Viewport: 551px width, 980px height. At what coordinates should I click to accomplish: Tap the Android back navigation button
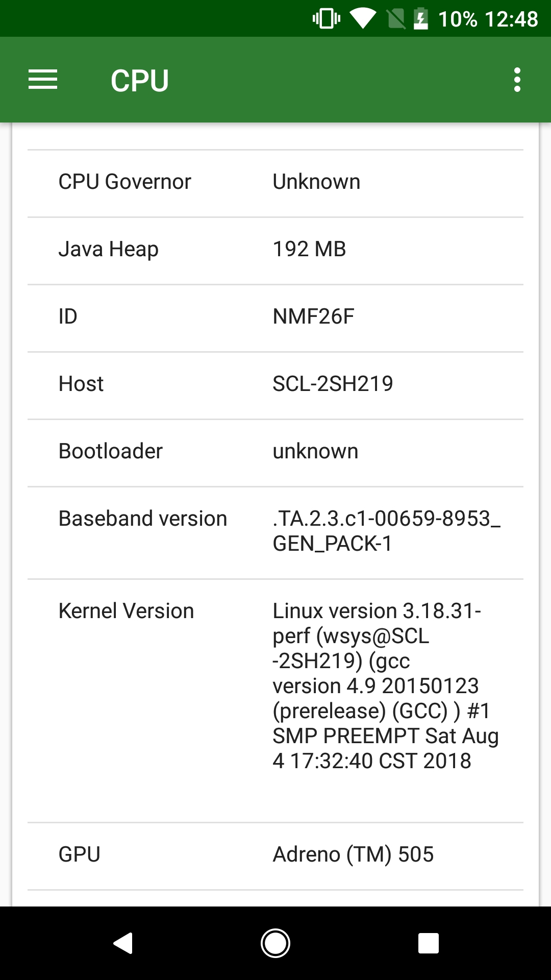point(123,943)
